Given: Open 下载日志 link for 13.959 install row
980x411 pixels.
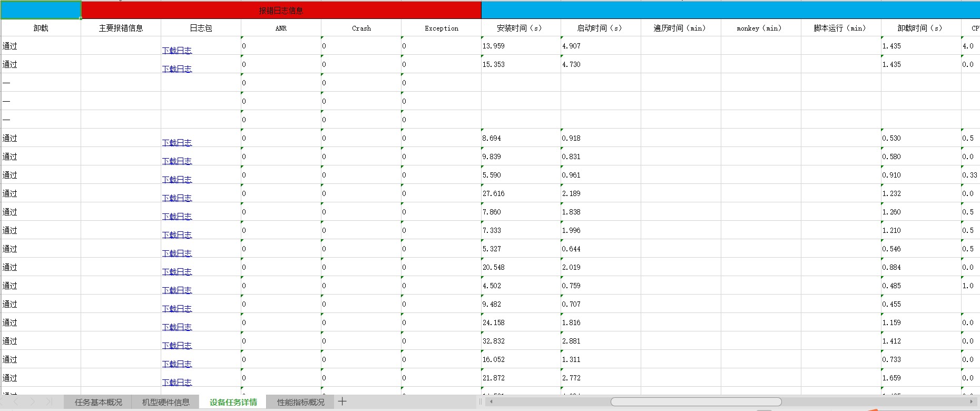Looking at the screenshot, I should click(x=177, y=50).
